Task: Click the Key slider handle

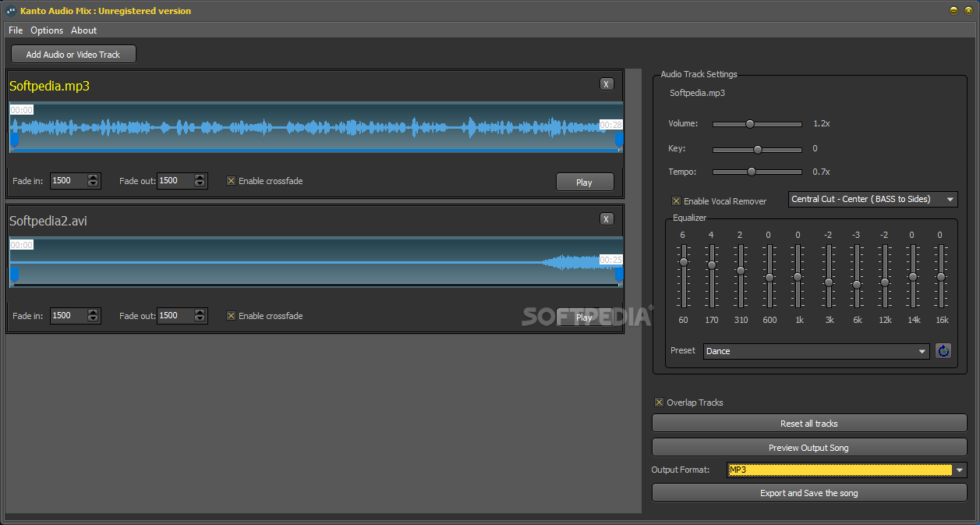Action: tap(757, 149)
